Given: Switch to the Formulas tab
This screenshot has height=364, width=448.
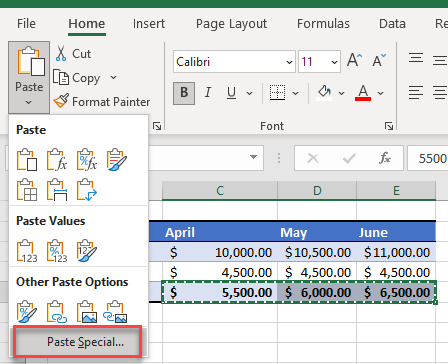Looking at the screenshot, I should (323, 24).
